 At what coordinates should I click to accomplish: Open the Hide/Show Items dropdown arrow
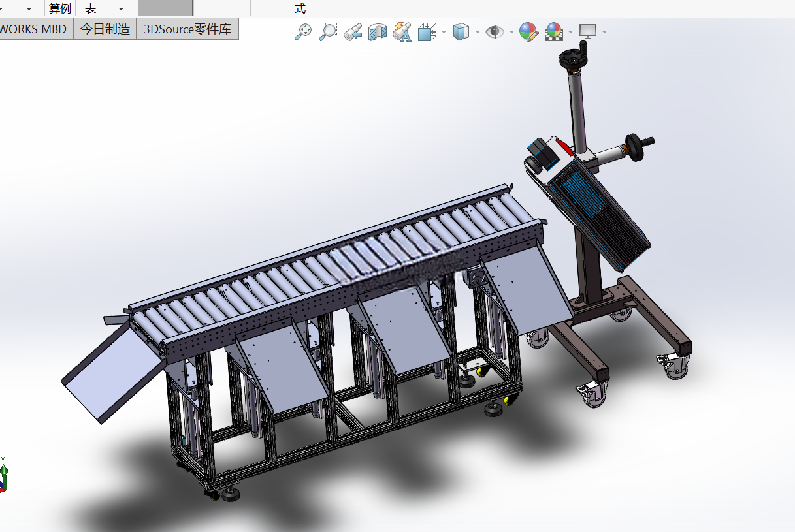[x=511, y=32]
